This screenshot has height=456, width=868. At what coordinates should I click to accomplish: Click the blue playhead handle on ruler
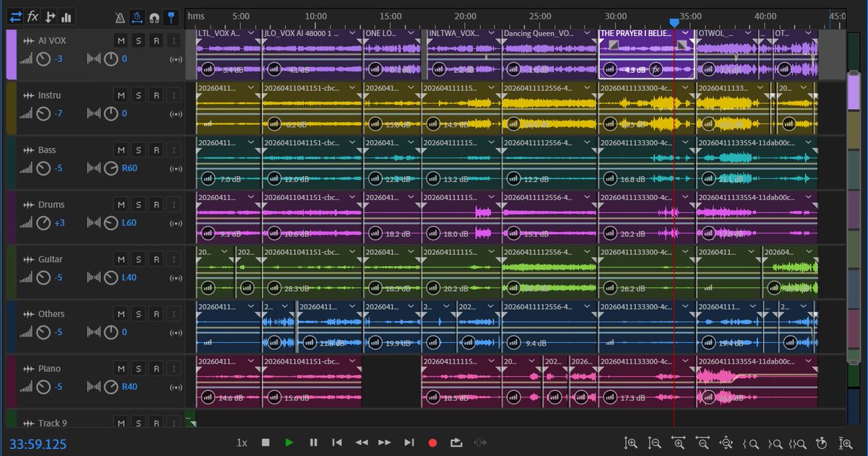point(674,23)
